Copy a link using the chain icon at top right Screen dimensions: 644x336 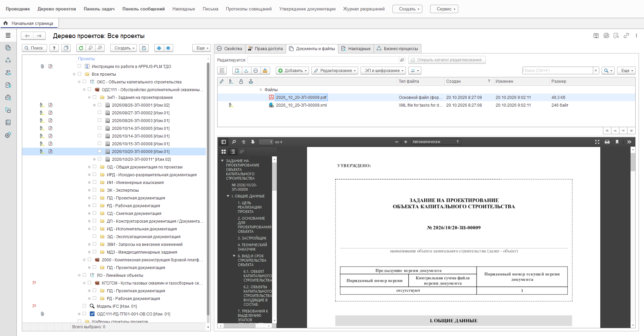click(x=626, y=36)
